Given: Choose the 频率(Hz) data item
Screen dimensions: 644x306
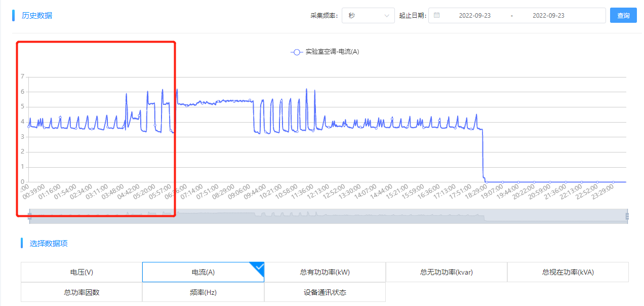Looking at the screenshot, I should click(203, 292).
